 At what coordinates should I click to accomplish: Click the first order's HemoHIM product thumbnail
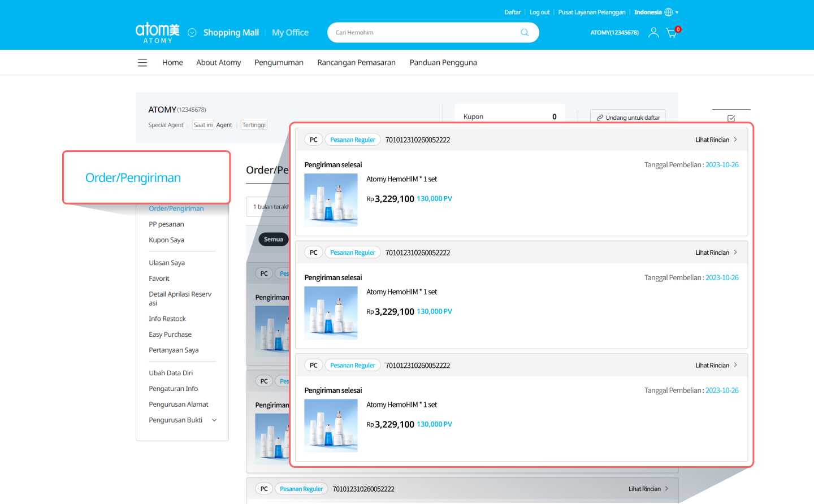point(331,199)
